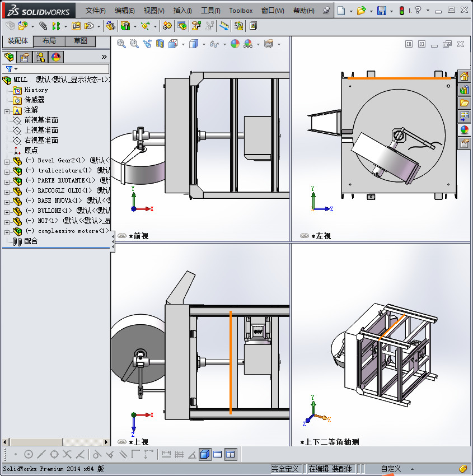
Task: Expand the Bevel Gear2<1> component
Action: point(7,162)
